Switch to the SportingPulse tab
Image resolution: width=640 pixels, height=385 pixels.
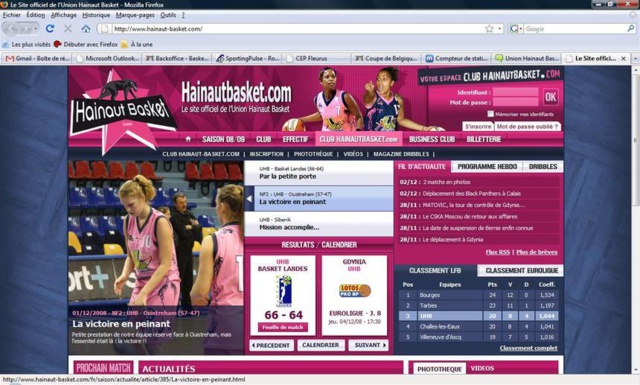248,59
